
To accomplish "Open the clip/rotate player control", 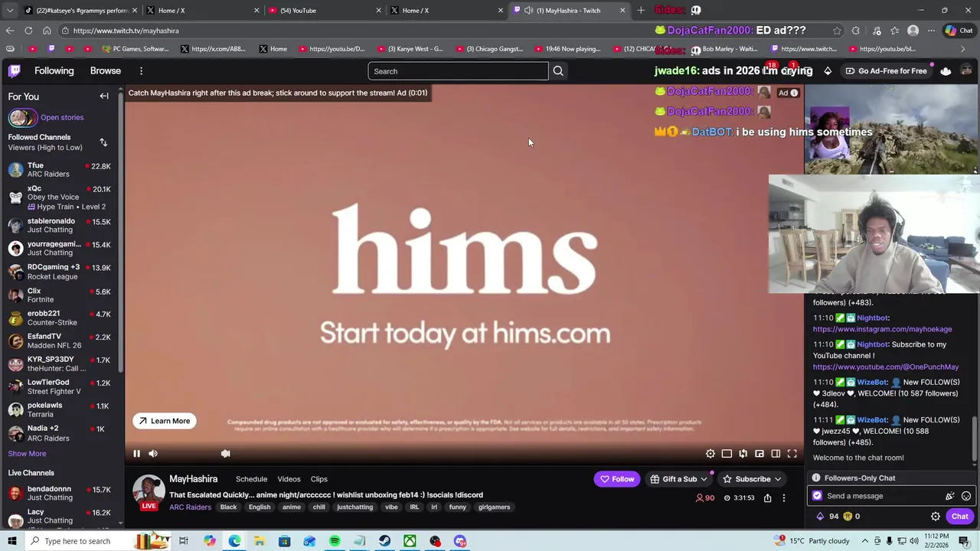I will [x=743, y=454].
